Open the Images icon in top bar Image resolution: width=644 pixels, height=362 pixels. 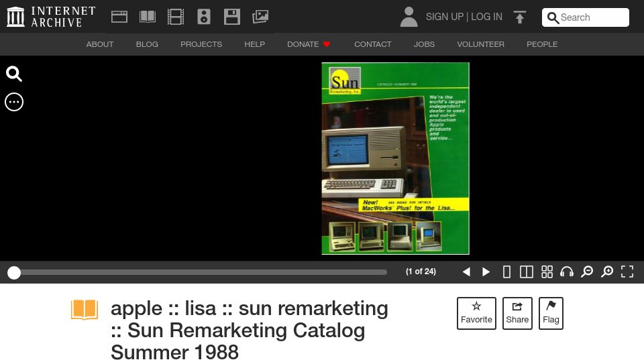click(260, 17)
